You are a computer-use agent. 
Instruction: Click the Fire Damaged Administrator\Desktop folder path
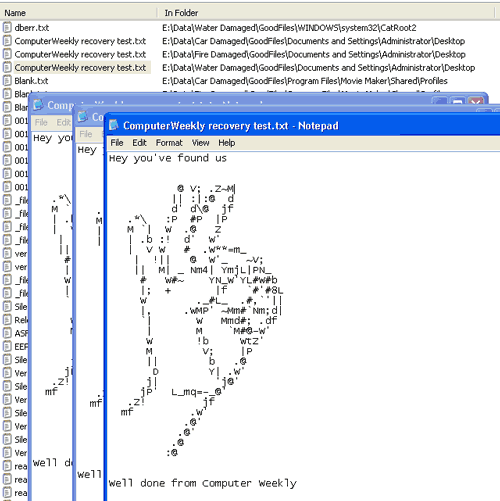tap(314, 54)
